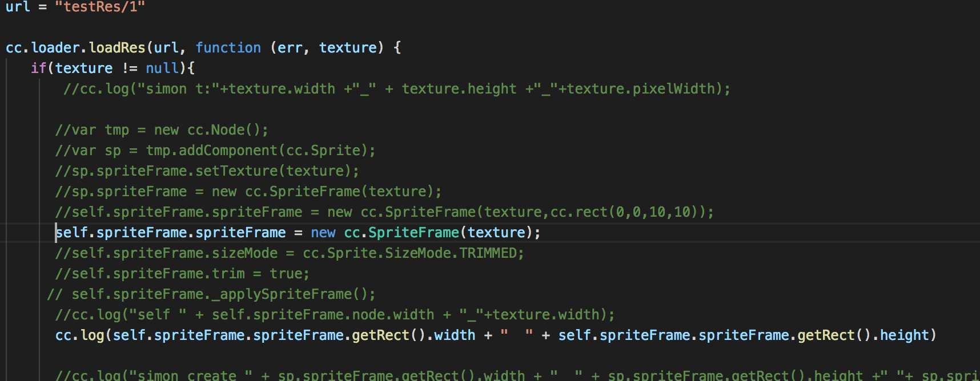This screenshot has width=980, height=381.
Task: Click the "testRes/1" string literal
Action: tap(100, 7)
